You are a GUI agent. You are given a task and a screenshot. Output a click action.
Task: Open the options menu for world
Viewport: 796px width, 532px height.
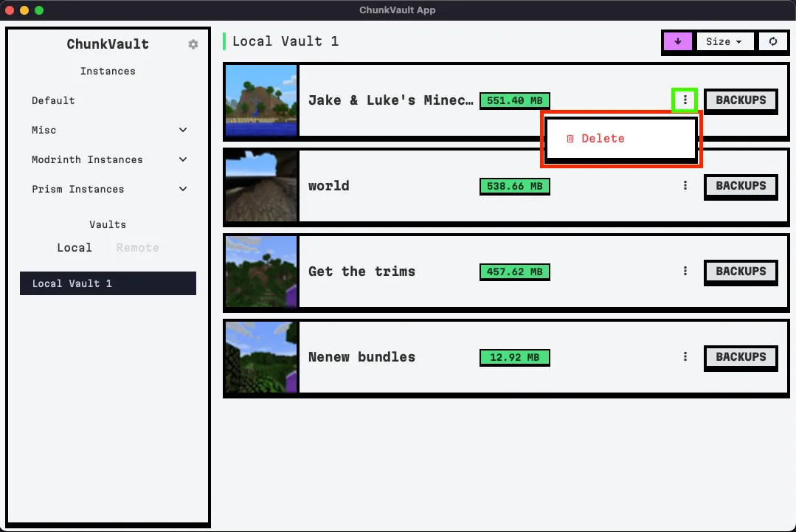coord(685,186)
